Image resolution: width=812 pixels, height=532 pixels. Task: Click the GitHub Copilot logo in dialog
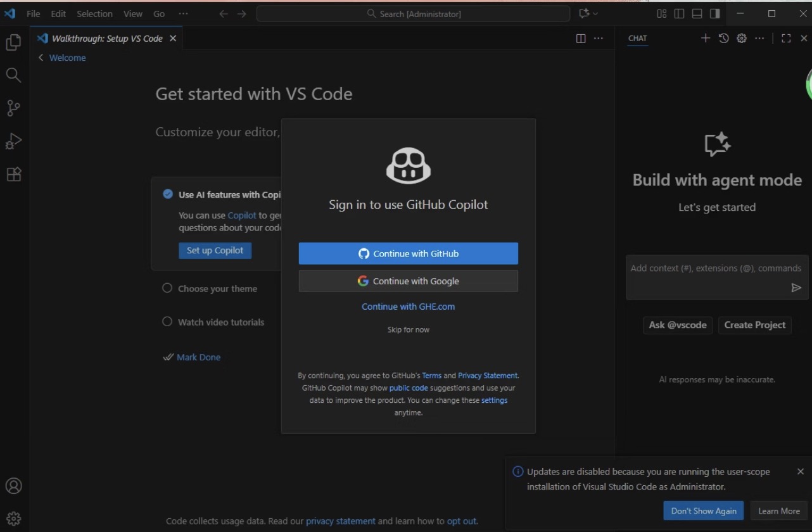point(409,165)
